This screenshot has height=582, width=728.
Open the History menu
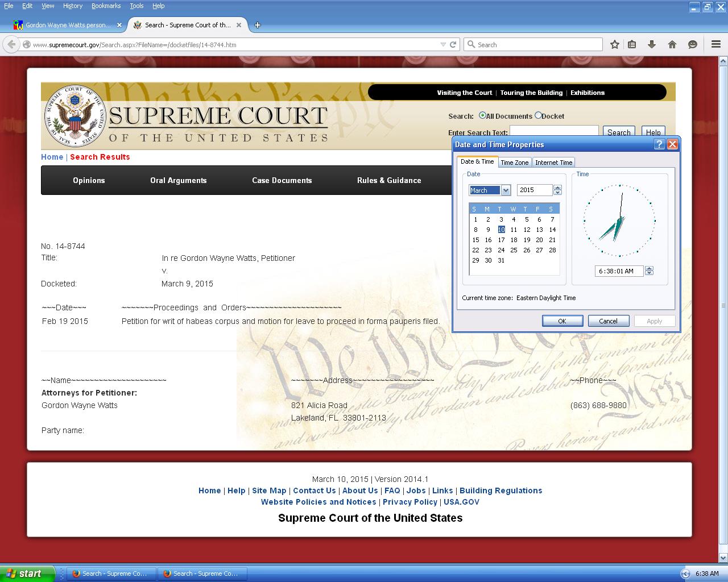[73, 6]
